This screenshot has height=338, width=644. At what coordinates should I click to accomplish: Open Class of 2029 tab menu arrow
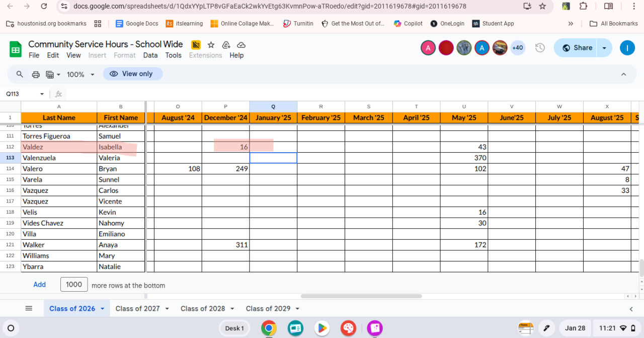(x=297, y=309)
